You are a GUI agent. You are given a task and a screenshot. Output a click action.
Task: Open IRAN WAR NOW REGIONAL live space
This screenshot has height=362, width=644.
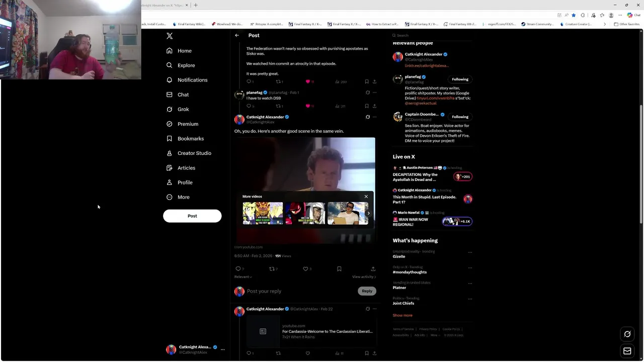click(433, 219)
